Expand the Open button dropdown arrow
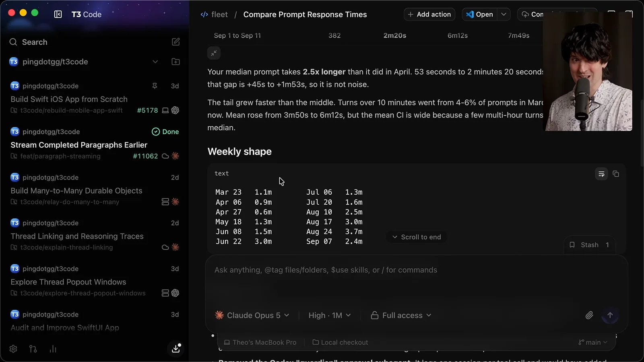This screenshot has height=362, width=644. point(504,14)
